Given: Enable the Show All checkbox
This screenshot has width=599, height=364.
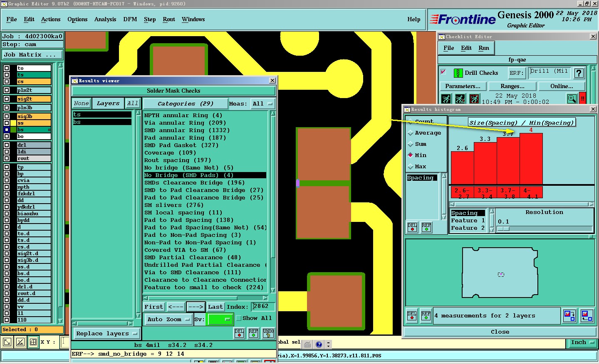Looking at the screenshot, I should point(239,318).
